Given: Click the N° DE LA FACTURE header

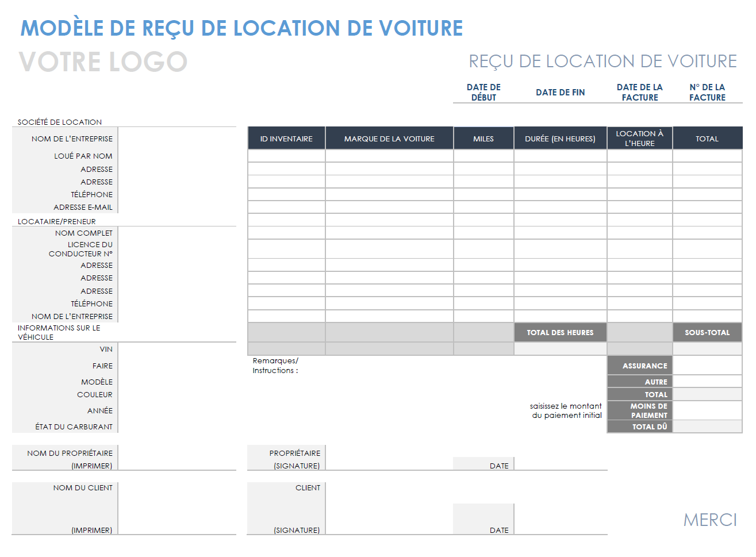Looking at the screenshot, I should click(x=707, y=92).
